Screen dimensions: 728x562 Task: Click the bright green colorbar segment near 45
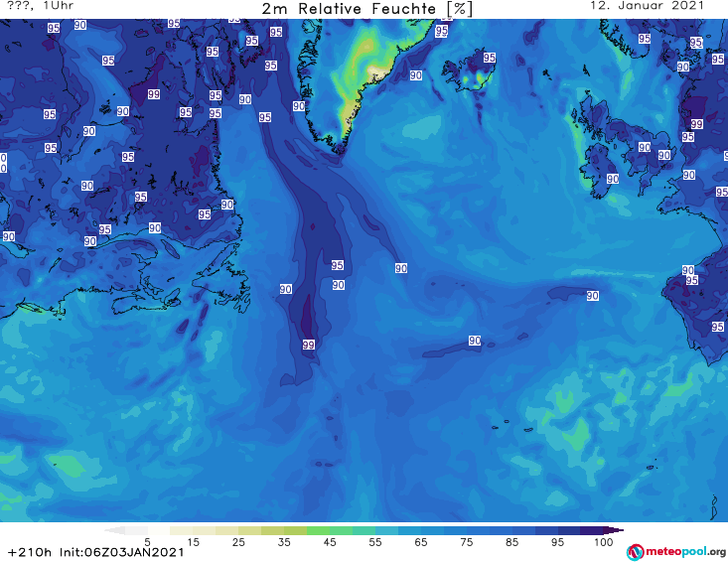coord(318,530)
